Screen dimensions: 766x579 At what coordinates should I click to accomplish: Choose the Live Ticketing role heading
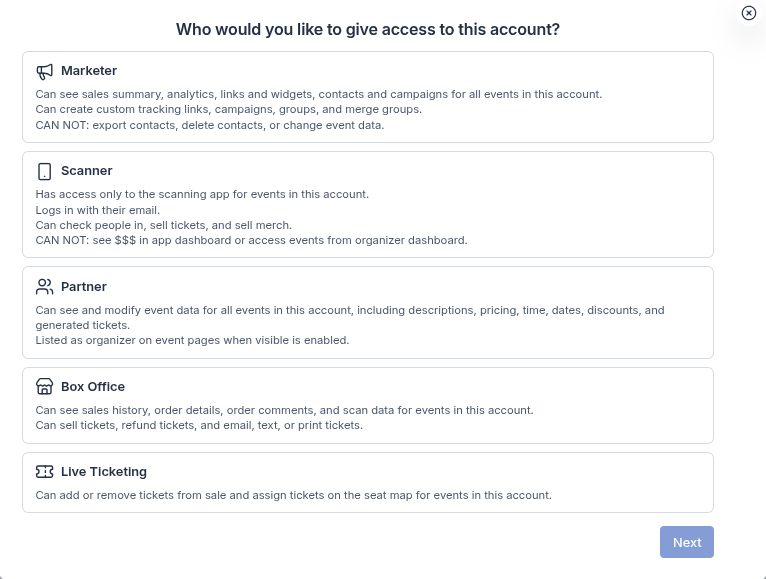point(104,472)
